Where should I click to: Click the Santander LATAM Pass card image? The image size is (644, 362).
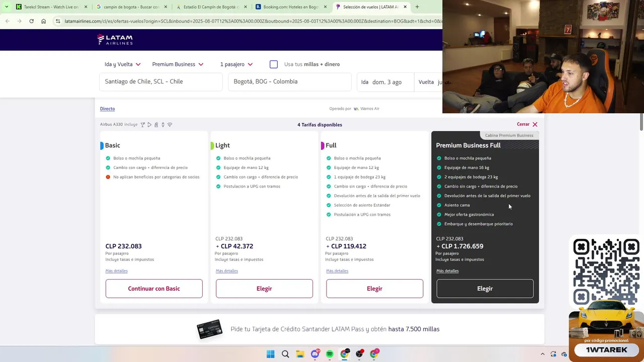209,329
